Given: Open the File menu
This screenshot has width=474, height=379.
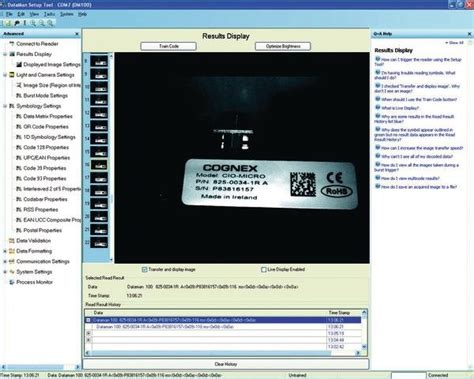Looking at the screenshot, I should point(9,14).
